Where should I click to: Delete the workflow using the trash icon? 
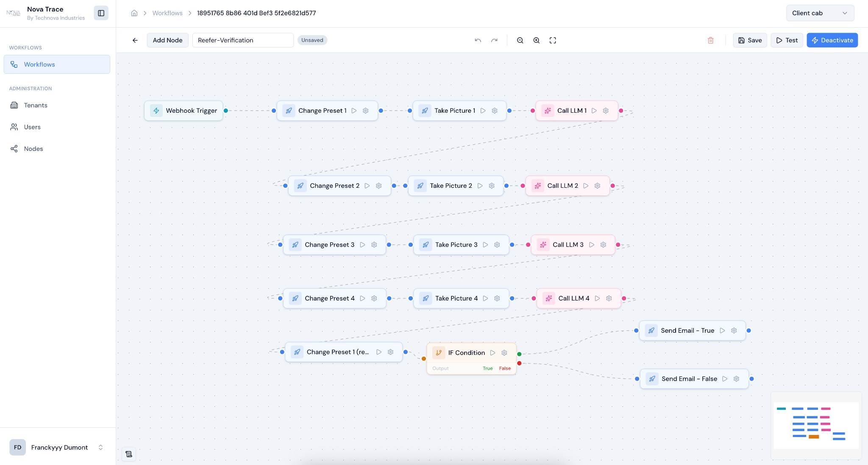coord(710,40)
